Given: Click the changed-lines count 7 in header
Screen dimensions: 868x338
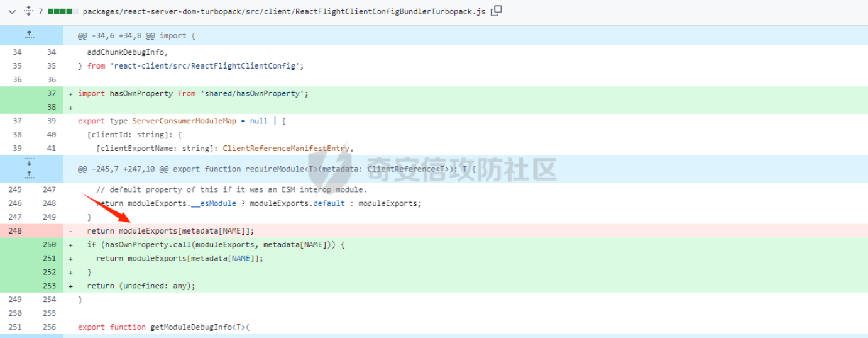Looking at the screenshot, I should [x=40, y=11].
